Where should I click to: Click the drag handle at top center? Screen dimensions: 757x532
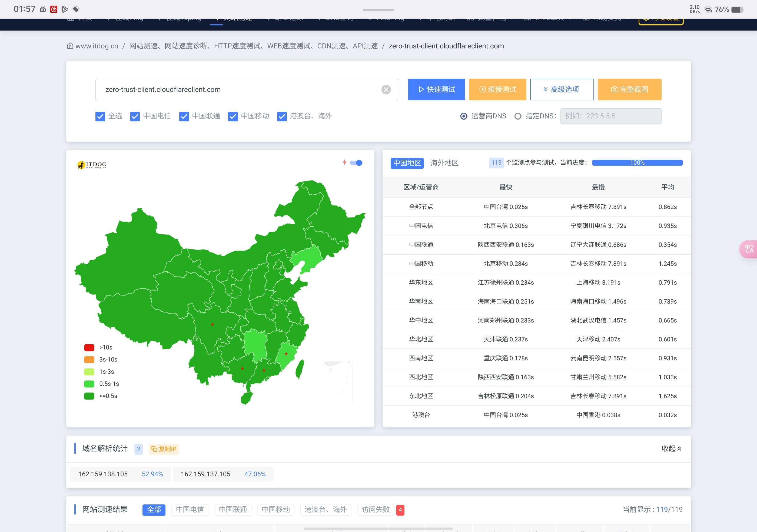378,10
